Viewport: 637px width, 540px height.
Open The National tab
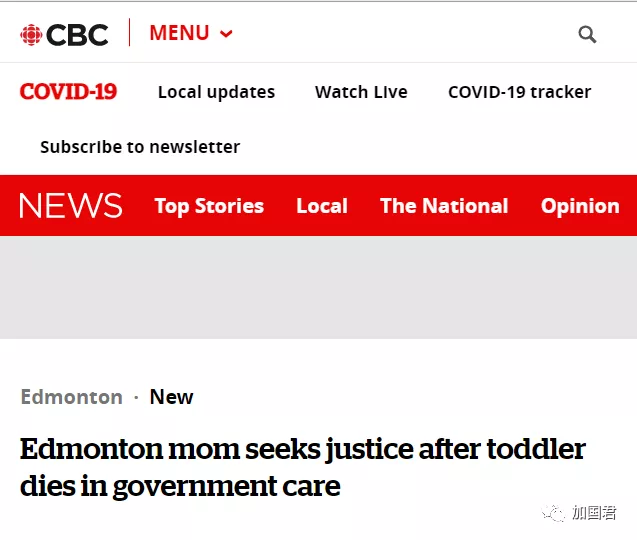pos(444,206)
